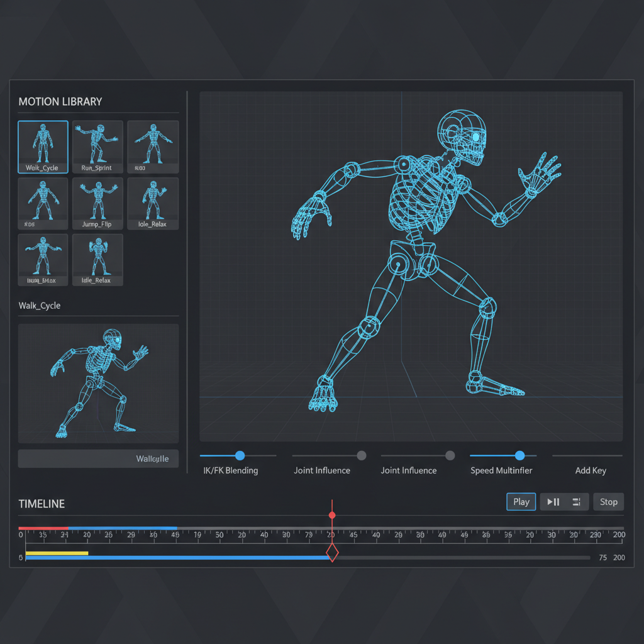Image resolution: width=644 pixels, height=644 pixels.
Task: Select the Idle_Relax preset in the third row
Action: coord(97,259)
